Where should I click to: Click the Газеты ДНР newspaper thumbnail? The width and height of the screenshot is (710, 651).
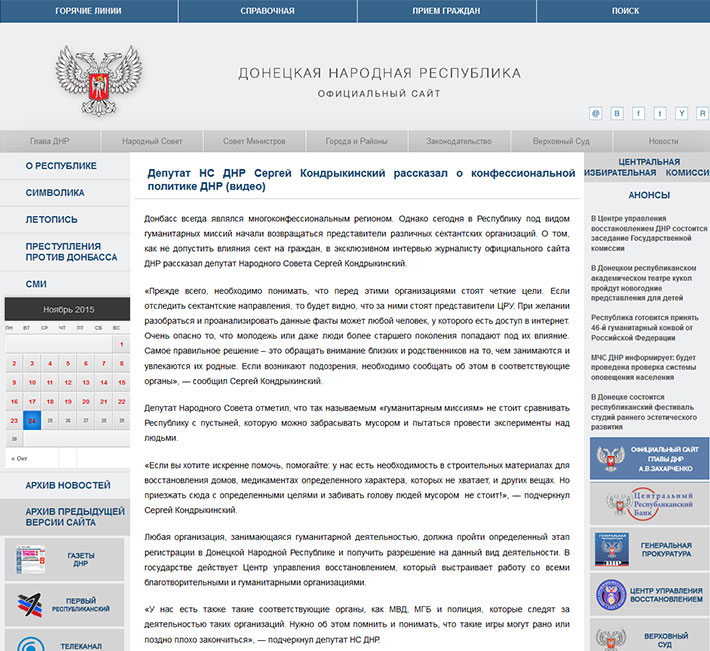click(x=30, y=560)
